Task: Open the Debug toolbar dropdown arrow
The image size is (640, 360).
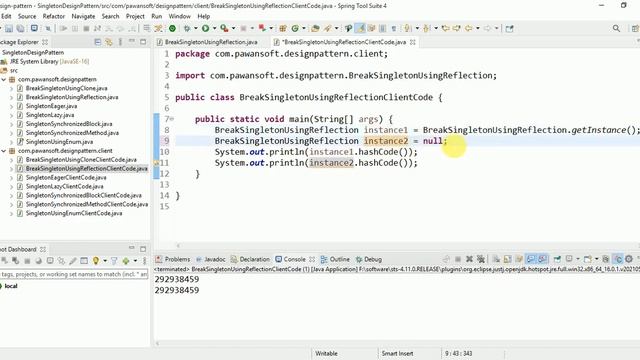Action: pos(196,28)
